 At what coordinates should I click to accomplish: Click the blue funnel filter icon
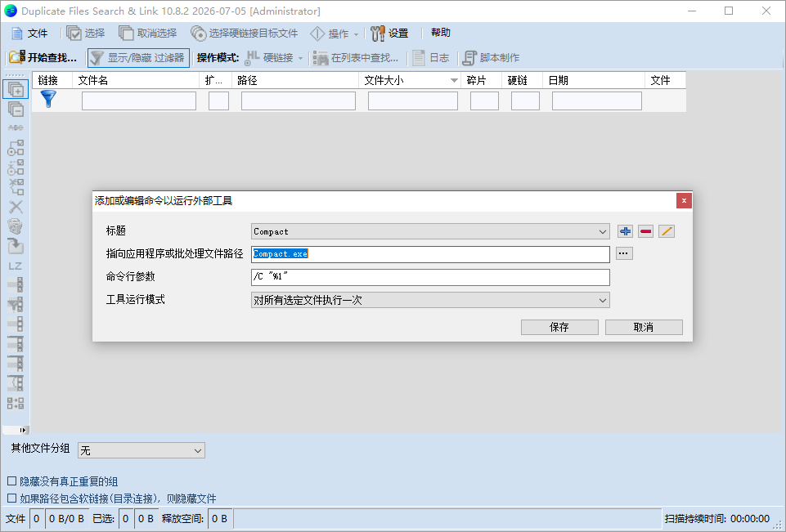pos(48,99)
